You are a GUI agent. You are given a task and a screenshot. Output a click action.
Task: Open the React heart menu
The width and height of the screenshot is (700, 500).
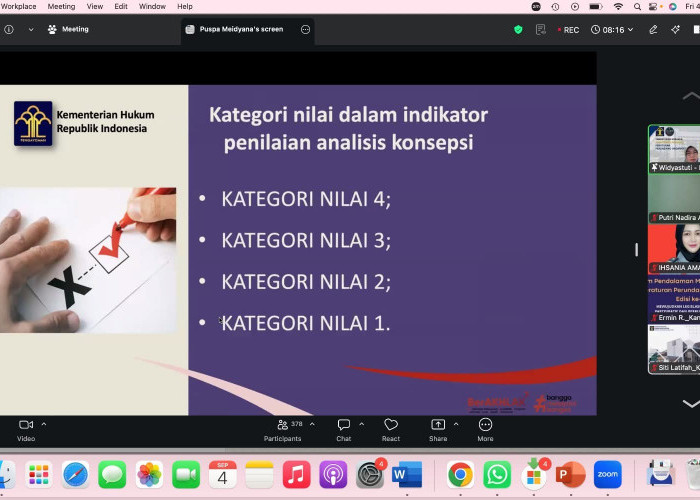pos(391,430)
